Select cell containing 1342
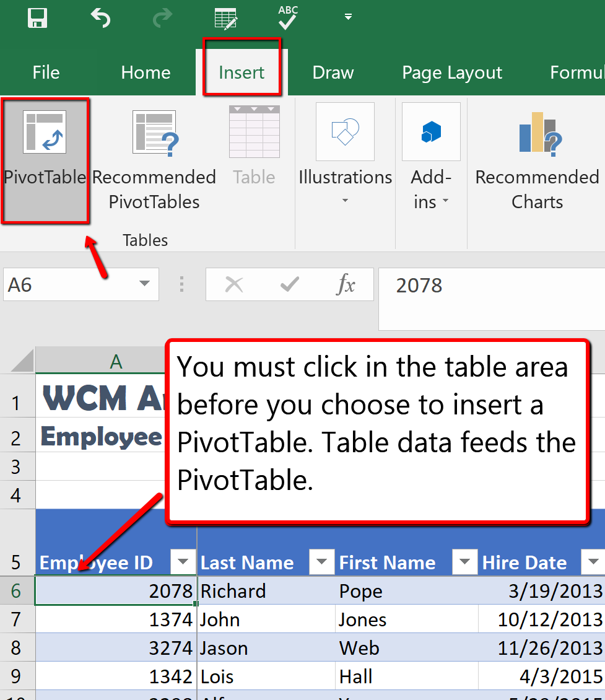The height and width of the screenshot is (700, 605). pos(116,676)
